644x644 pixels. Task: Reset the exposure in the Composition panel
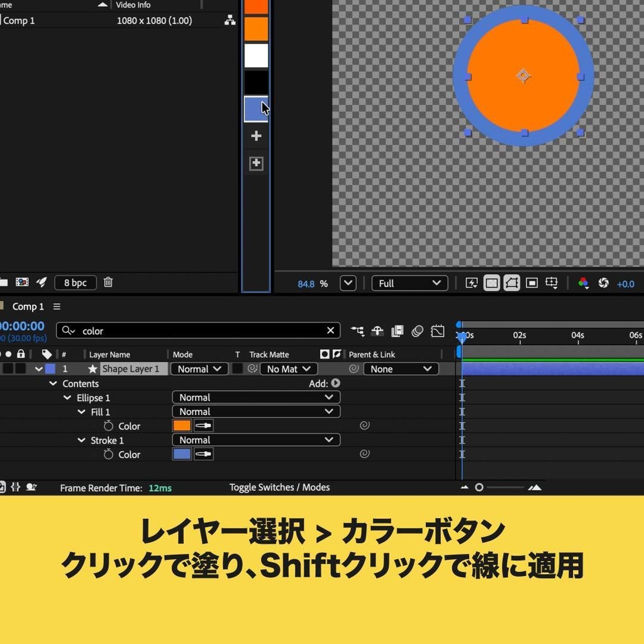pyautogui.click(x=602, y=284)
